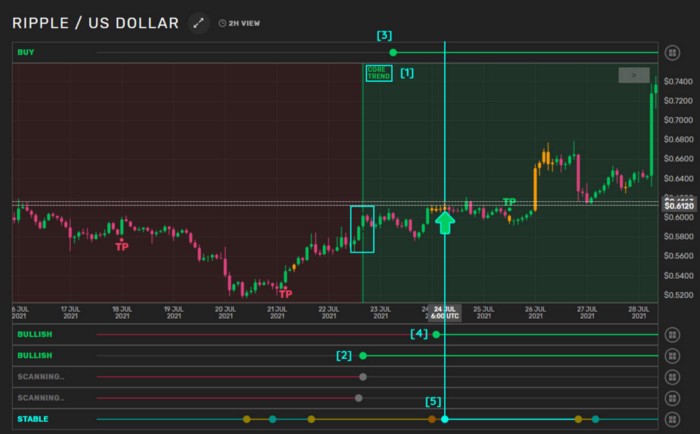Open the 2H VIEW timeframe selector
The width and height of the screenshot is (700, 434).
pos(239,23)
